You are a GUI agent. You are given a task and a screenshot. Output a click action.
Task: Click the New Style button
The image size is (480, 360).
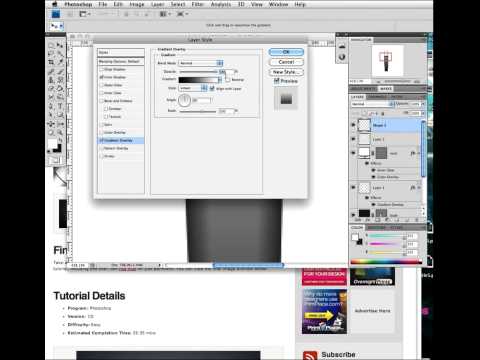click(x=286, y=72)
